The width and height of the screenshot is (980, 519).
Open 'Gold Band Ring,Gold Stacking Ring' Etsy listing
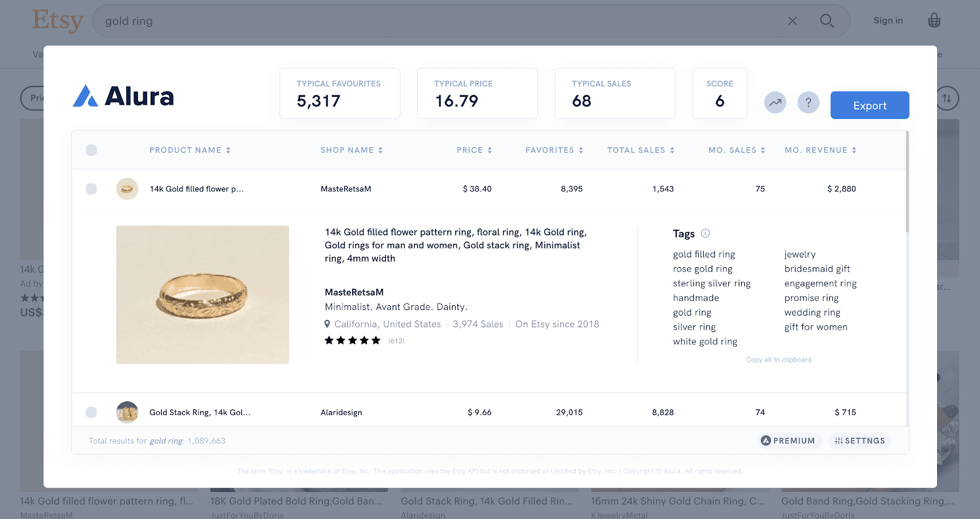click(x=868, y=501)
